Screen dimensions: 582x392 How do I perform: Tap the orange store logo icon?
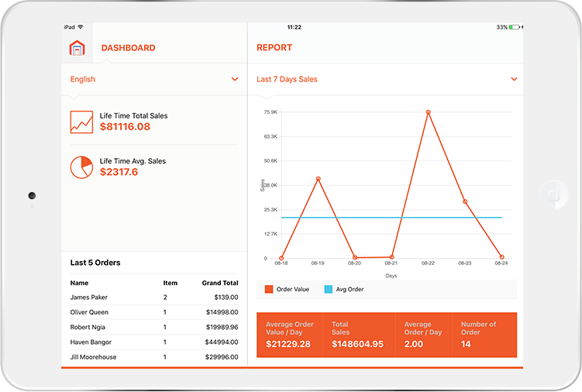(76, 48)
